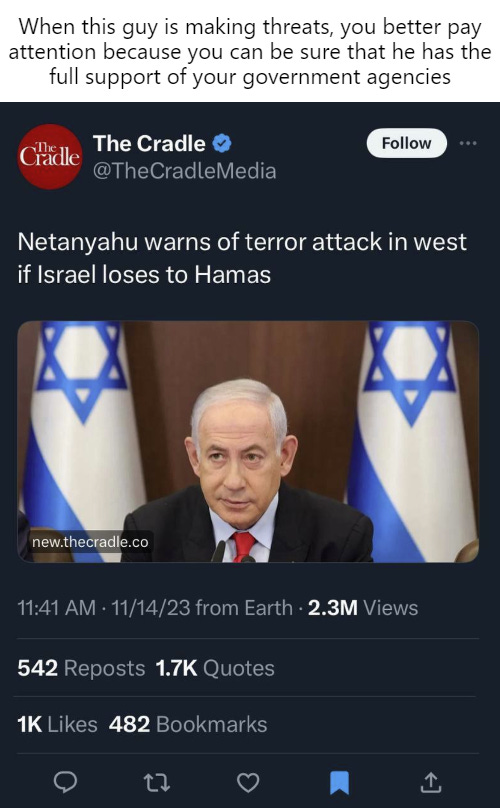Open the share upload icon
The width and height of the screenshot is (500, 808).
point(430,782)
